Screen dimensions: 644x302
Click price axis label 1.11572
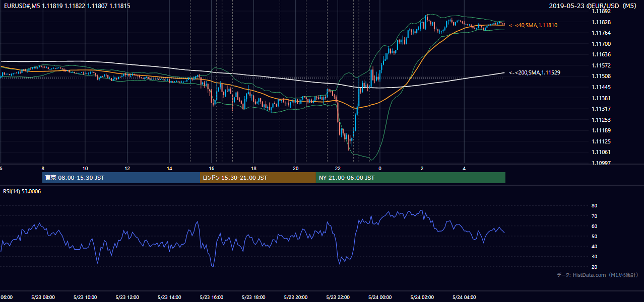click(601, 65)
